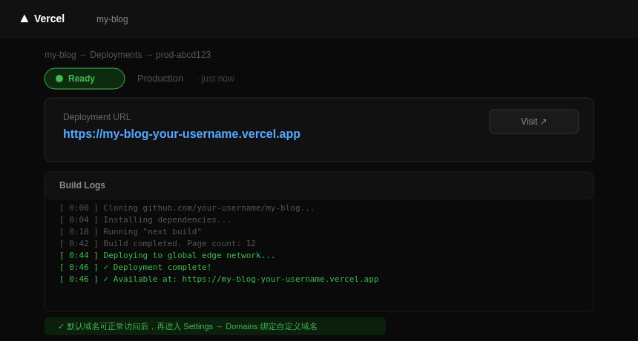Click the Running next build log line
The width and height of the screenshot is (644, 347).
point(131,232)
